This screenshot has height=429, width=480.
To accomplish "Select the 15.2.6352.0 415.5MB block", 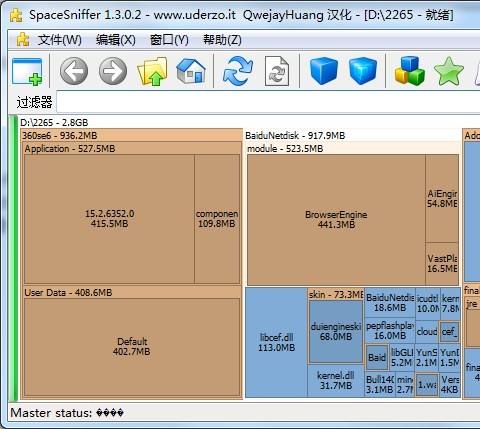I will (109, 219).
